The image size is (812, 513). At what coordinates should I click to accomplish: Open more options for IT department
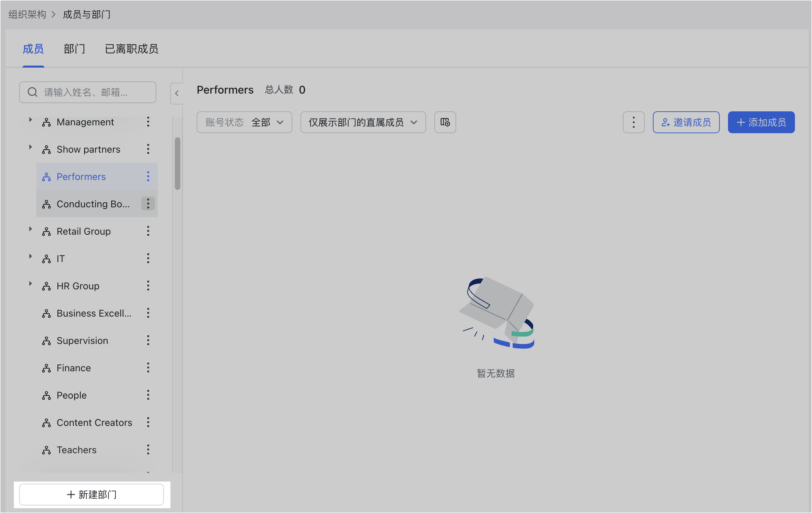click(148, 259)
